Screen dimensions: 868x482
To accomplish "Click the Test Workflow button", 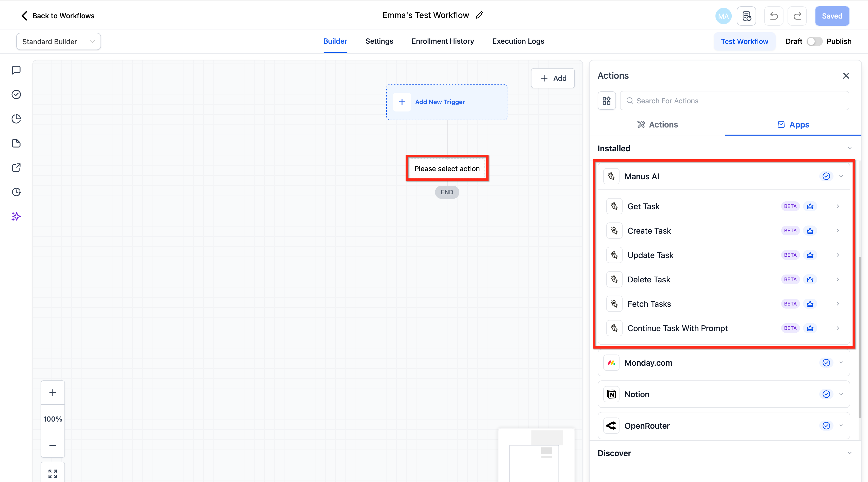I will click(x=744, y=41).
